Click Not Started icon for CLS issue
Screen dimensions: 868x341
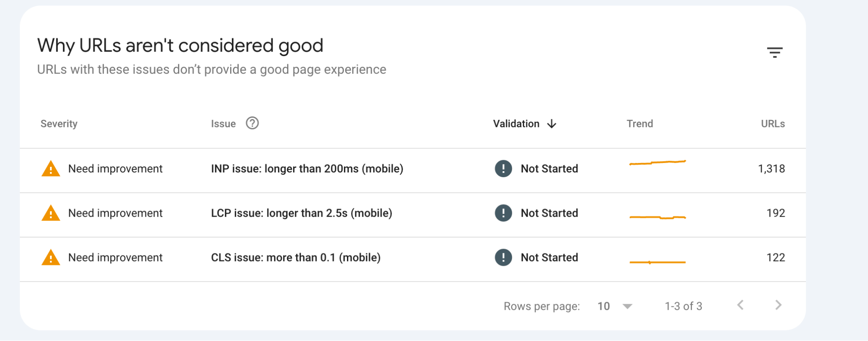503,257
